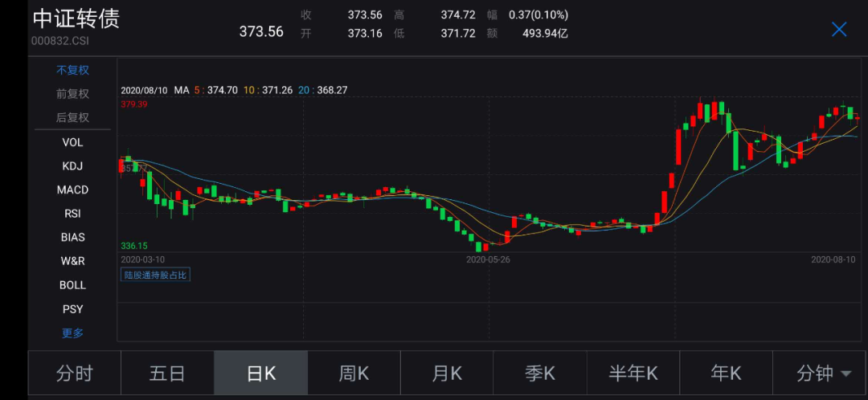Enable the BOLL indicator

72,285
